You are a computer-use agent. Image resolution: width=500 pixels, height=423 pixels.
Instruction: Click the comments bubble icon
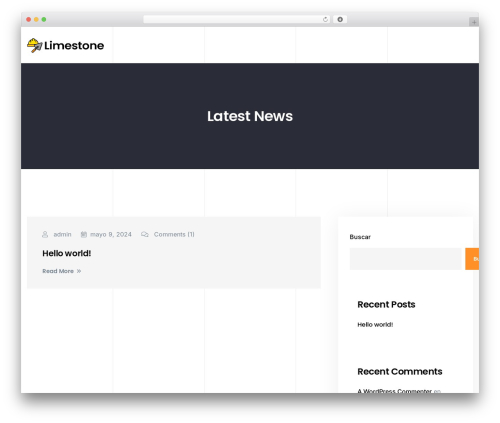[145, 235]
